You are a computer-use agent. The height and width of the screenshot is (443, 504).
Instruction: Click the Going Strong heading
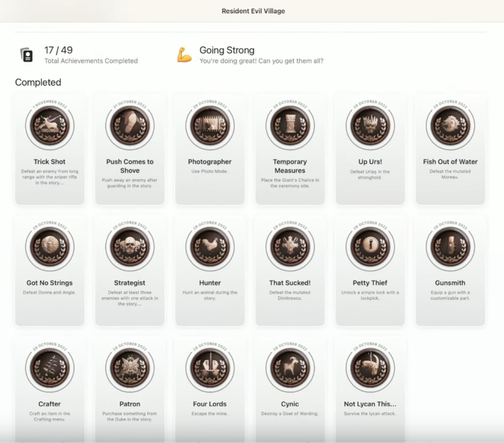(x=227, y=50)
